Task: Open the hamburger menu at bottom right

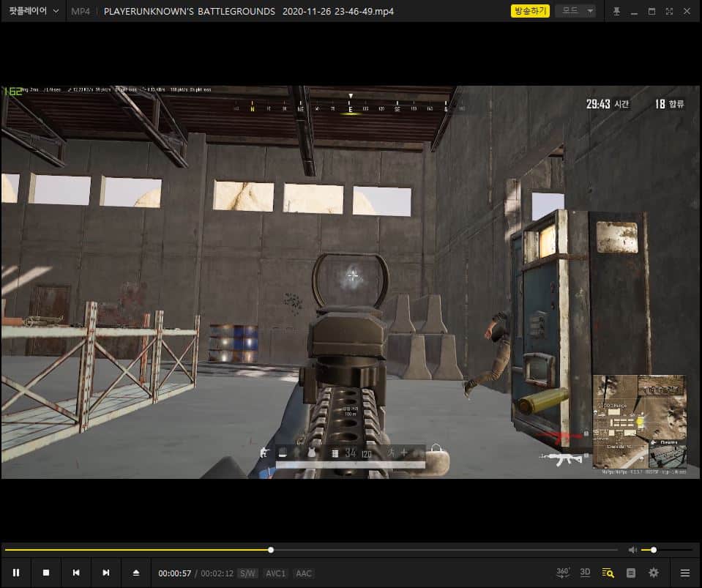Action: [x=685, y=573]
